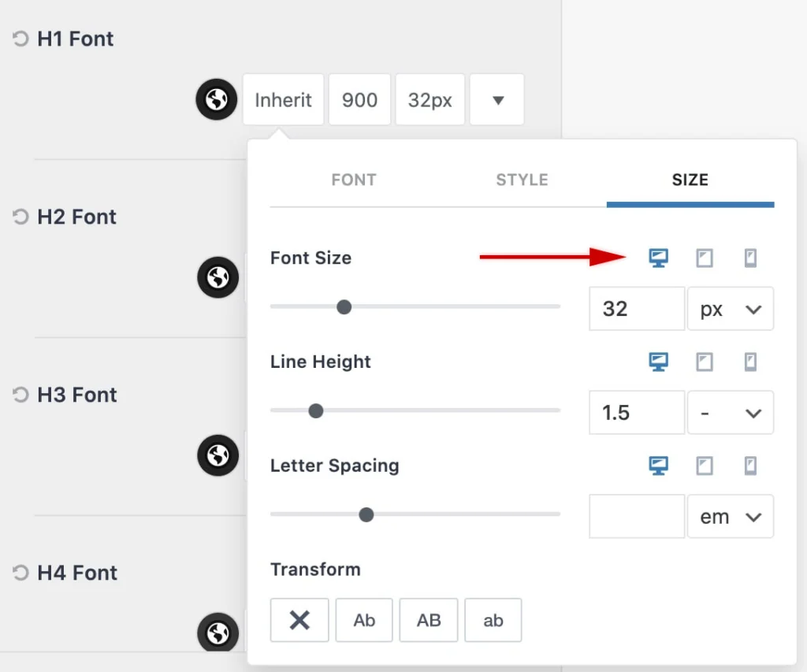Select desktop device icon for Font Size
This screenshot has width=807, height=672.
658,258
